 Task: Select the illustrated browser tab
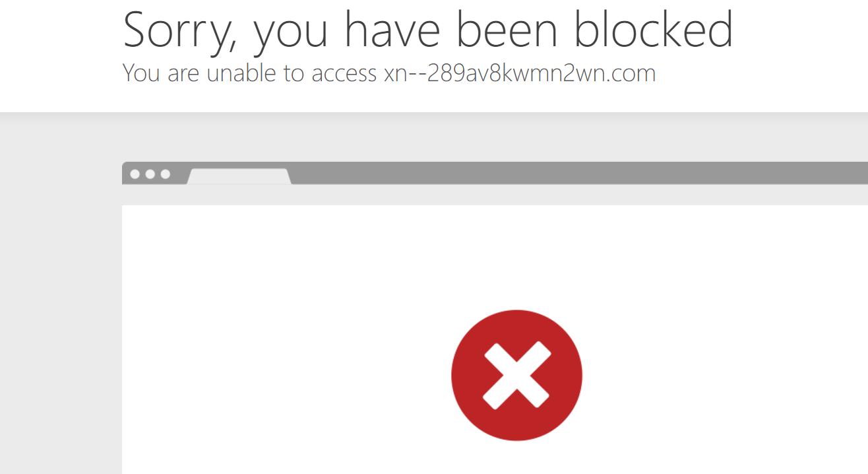[x=239, y=176]
